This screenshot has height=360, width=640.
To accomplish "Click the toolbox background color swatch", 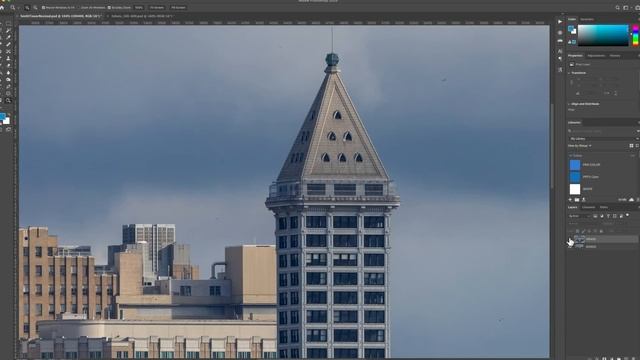I will click(x=7, y=121).
